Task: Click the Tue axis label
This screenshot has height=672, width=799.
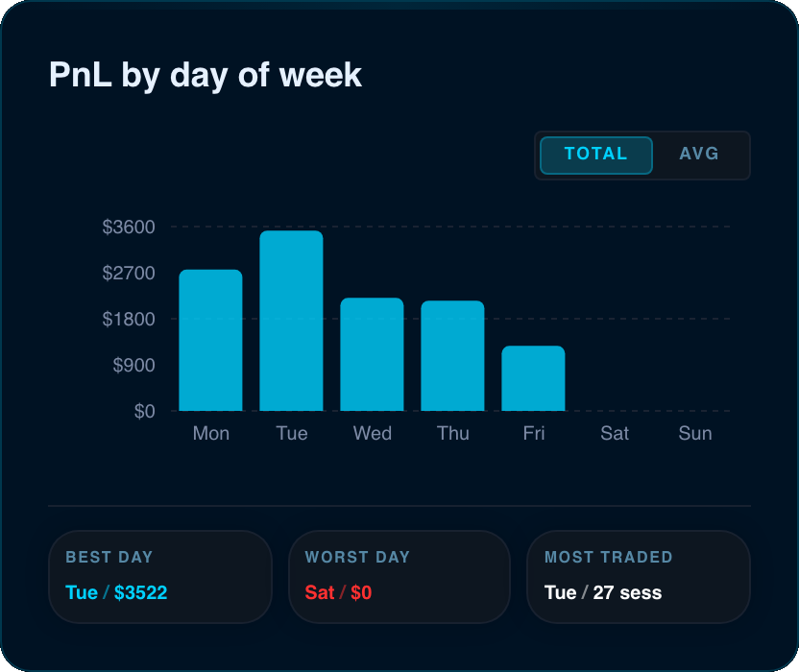Action: pyautogui.click(x=292, y=434)
